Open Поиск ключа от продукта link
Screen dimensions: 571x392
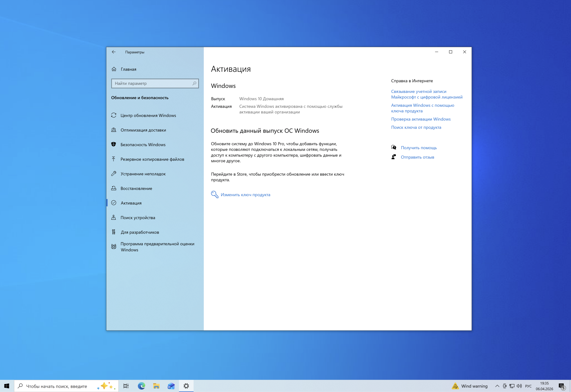[416, 127]
